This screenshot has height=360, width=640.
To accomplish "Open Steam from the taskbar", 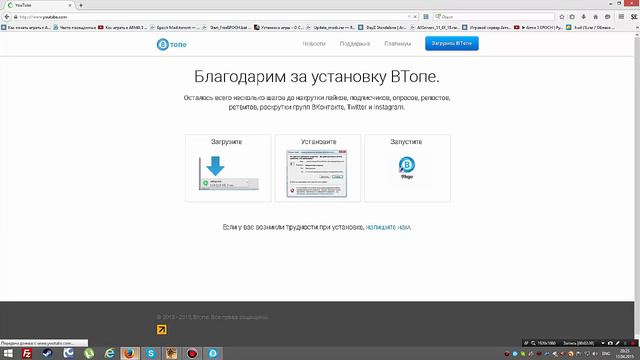I will coord(48,353).
